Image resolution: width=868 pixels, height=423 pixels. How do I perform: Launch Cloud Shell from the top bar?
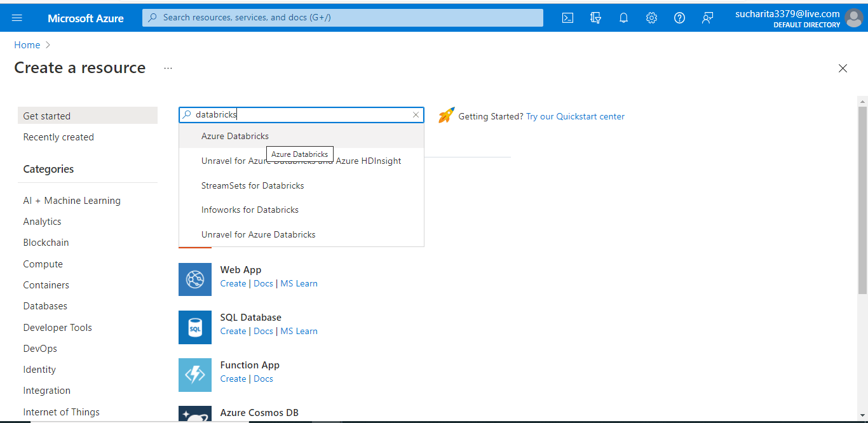[567, 18]
